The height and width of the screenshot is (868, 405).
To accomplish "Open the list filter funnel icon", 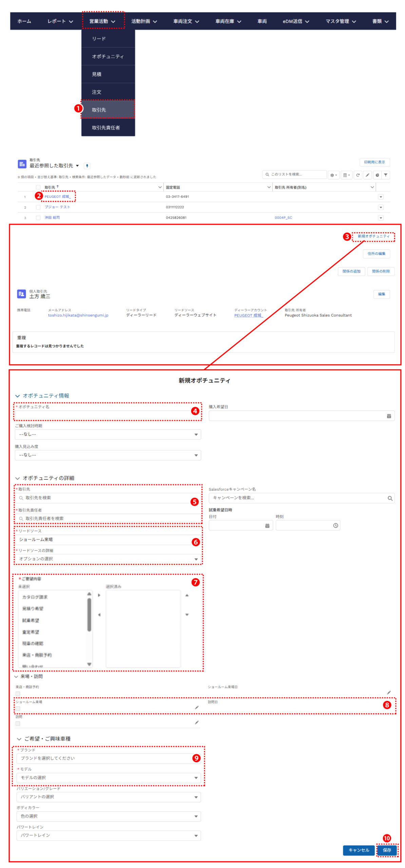I will [386, 175].
